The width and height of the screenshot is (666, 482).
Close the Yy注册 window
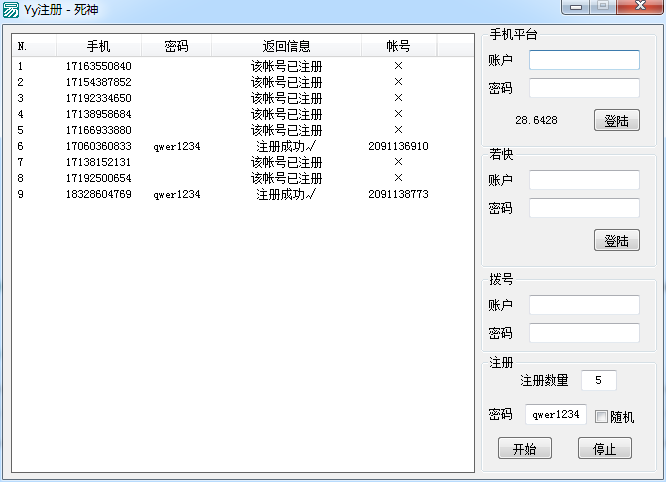(x=640, y=7)
